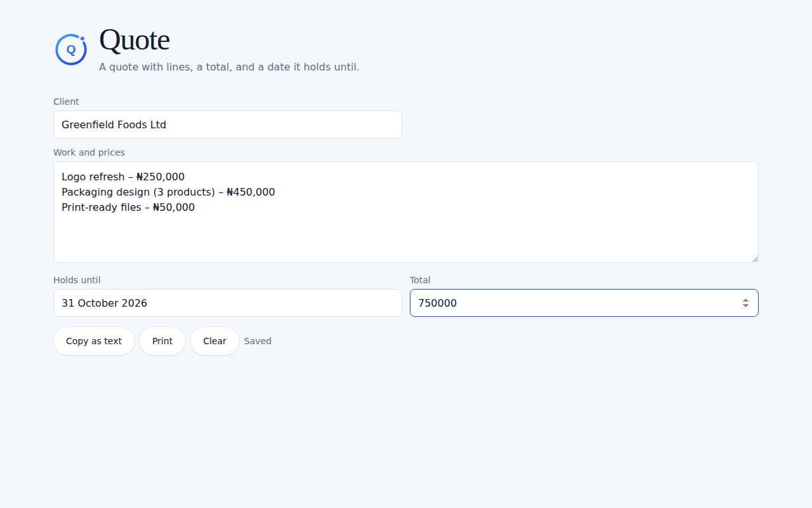Focus the Holds until date field
The width and height of the screenshot is (812, 508).
228,303
